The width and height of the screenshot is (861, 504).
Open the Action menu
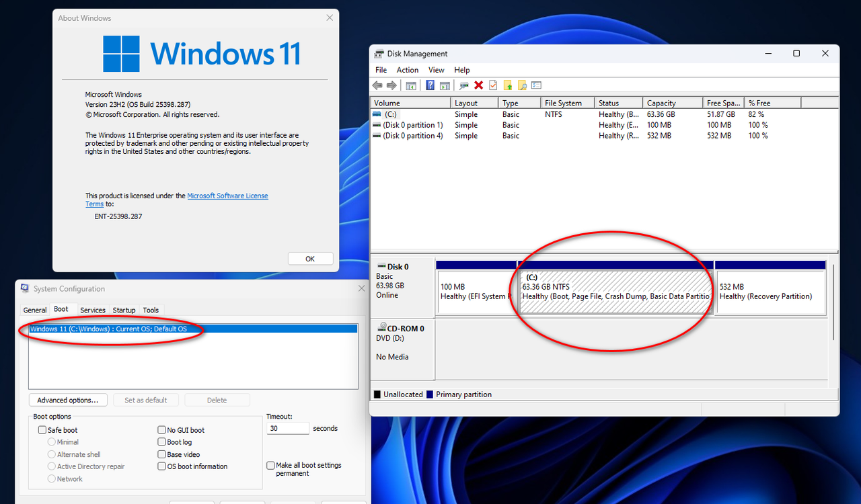pyautogui.click(x=408, y=70)
